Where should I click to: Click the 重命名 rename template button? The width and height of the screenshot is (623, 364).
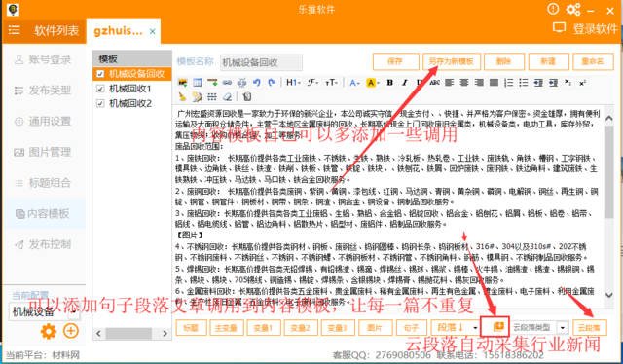click(593, 61)
